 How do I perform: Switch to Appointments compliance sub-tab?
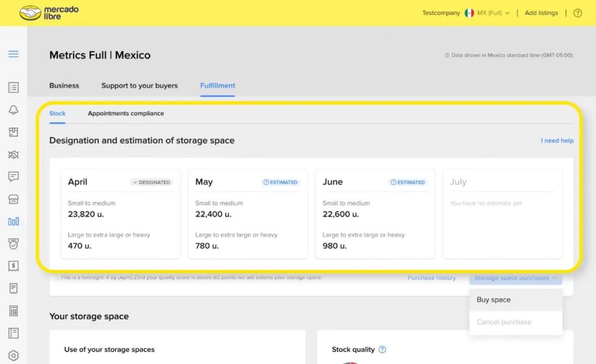coord(126,114)
